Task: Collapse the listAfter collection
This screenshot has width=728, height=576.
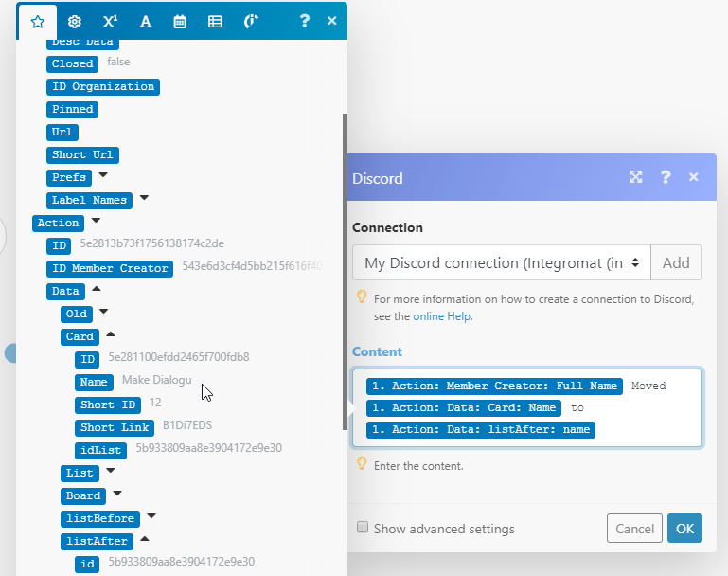Action: tap(145, 539)
